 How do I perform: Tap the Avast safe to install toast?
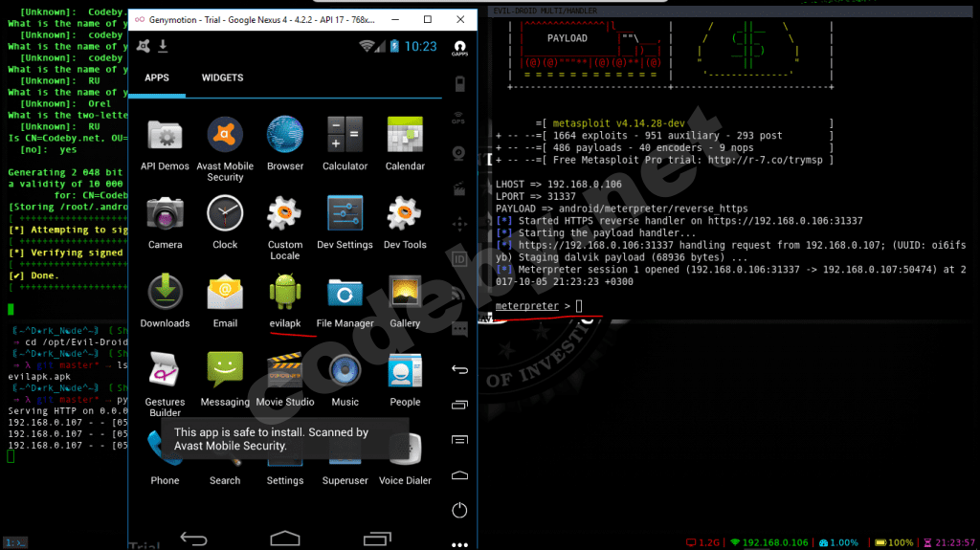pyautogui.click(x=285, y=439)
